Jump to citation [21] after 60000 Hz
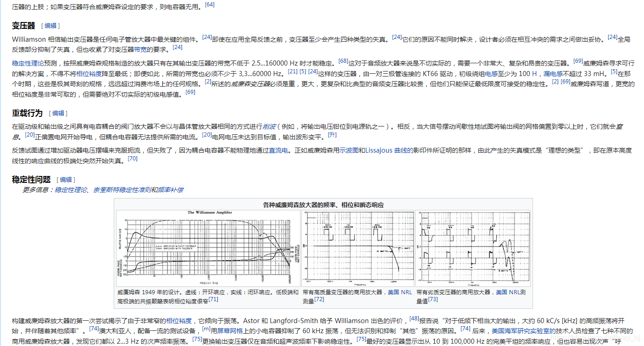 (293, 71)
